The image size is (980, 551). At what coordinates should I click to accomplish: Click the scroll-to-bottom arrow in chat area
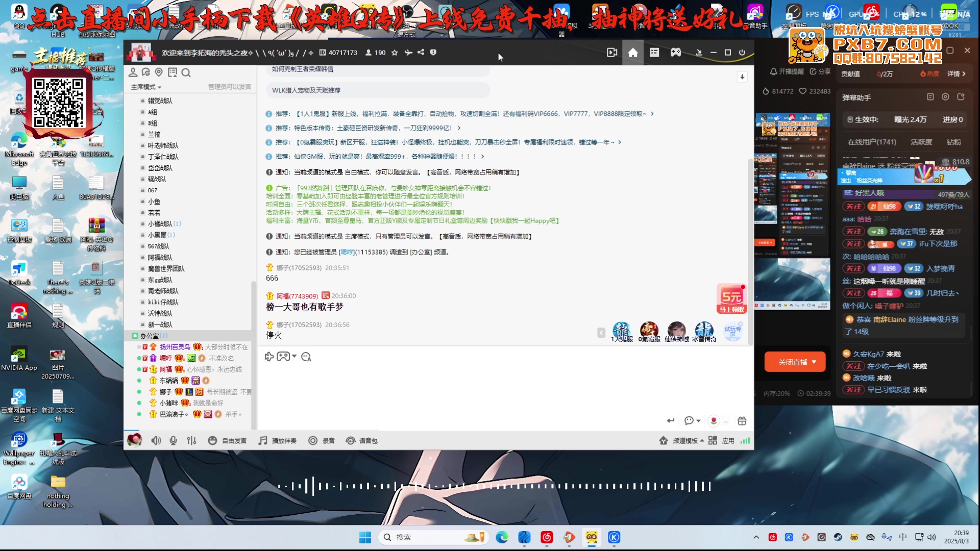(x=742, y=77)
